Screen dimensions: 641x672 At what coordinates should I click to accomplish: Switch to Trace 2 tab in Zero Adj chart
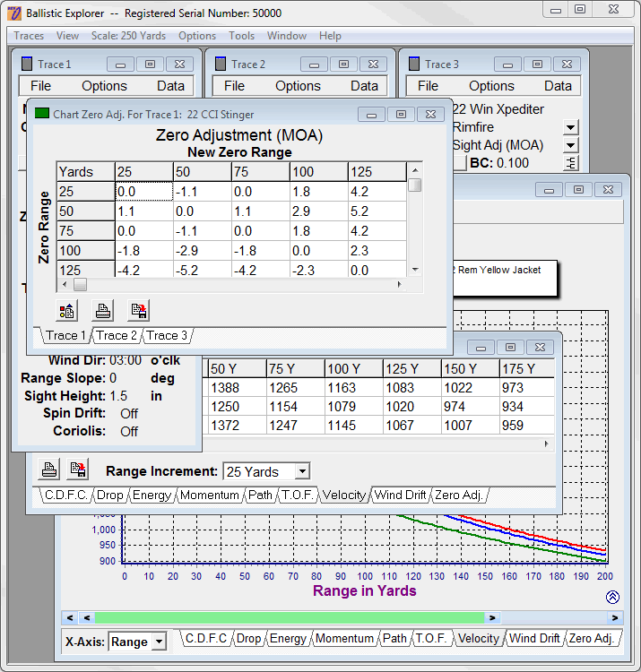[x=117, y=335]
